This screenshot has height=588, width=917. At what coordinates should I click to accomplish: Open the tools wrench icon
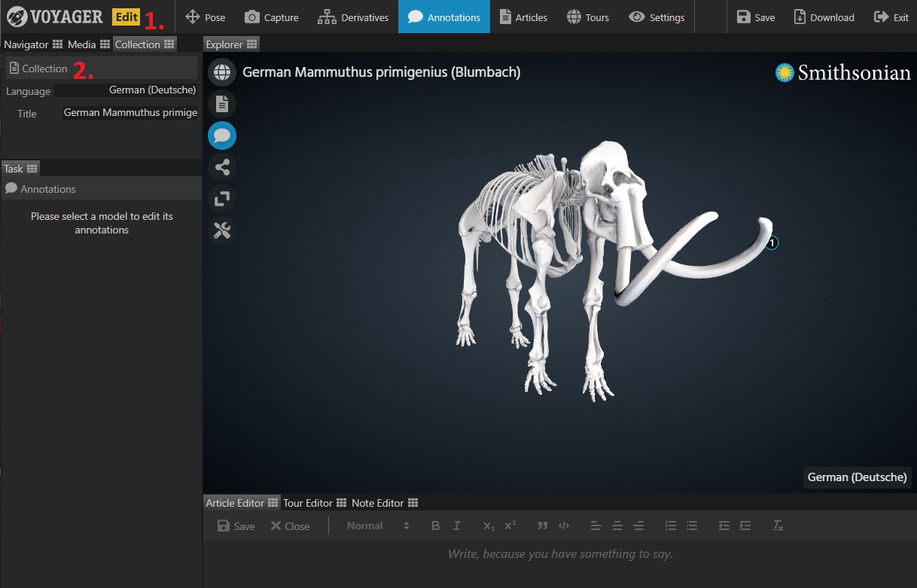point(222,230)
